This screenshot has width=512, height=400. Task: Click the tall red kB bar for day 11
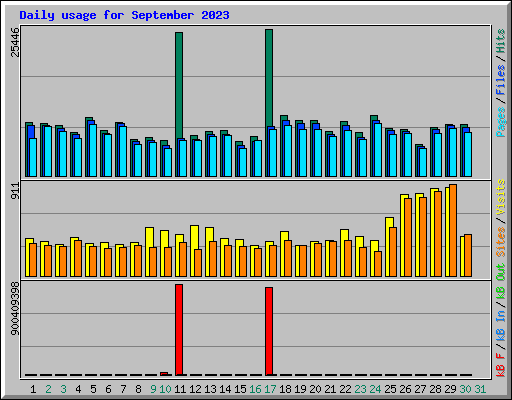pyautogui.click(x=179, y=330)
